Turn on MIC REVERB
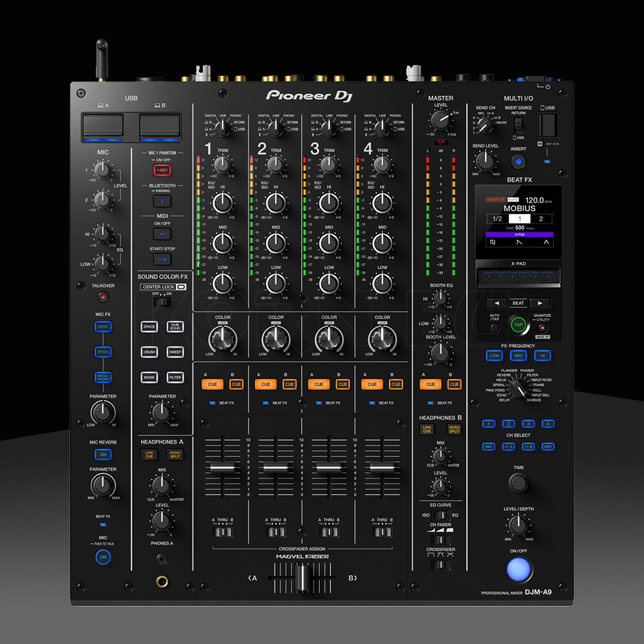This screenshot has height=644, width=644. [102, 454]
